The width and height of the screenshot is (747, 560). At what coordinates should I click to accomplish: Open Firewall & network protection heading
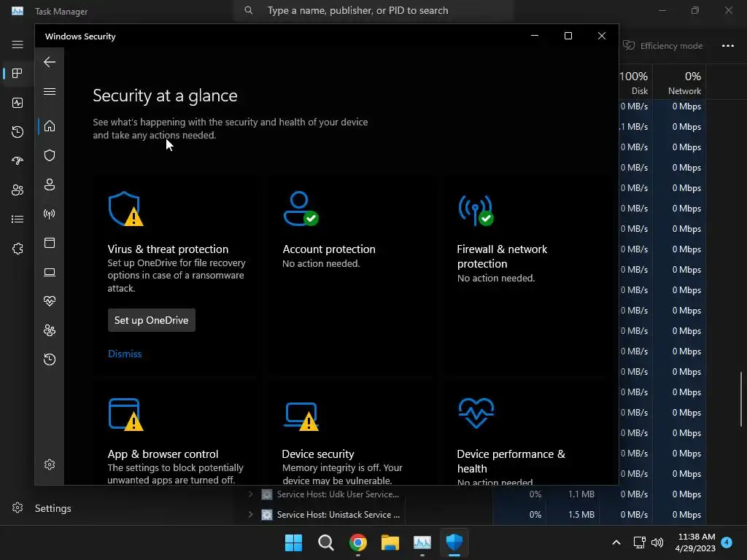click(502, 256)
